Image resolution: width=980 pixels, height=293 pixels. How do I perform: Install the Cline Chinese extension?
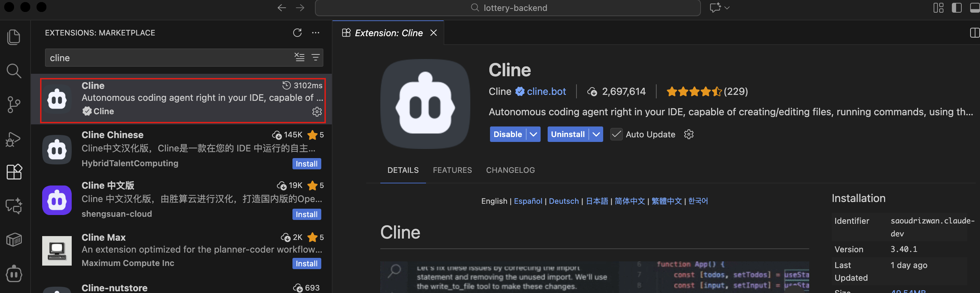coord(307,164)
